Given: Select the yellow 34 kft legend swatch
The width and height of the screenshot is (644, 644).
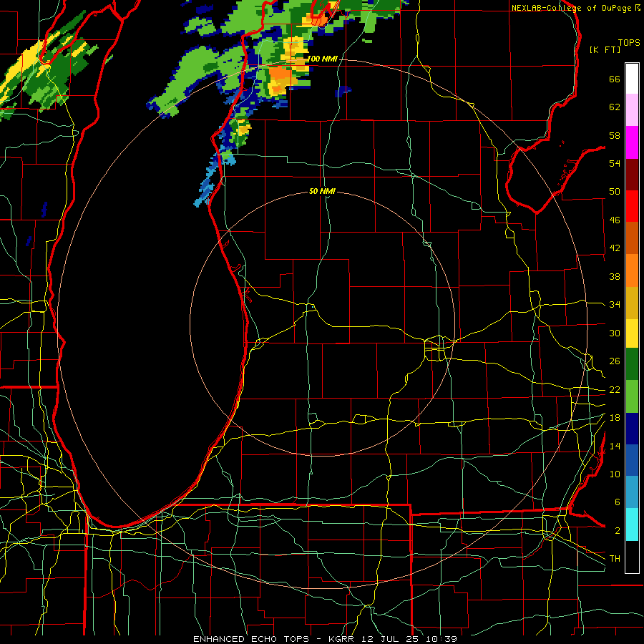Looking at the screenshot, I should [632, 333].
